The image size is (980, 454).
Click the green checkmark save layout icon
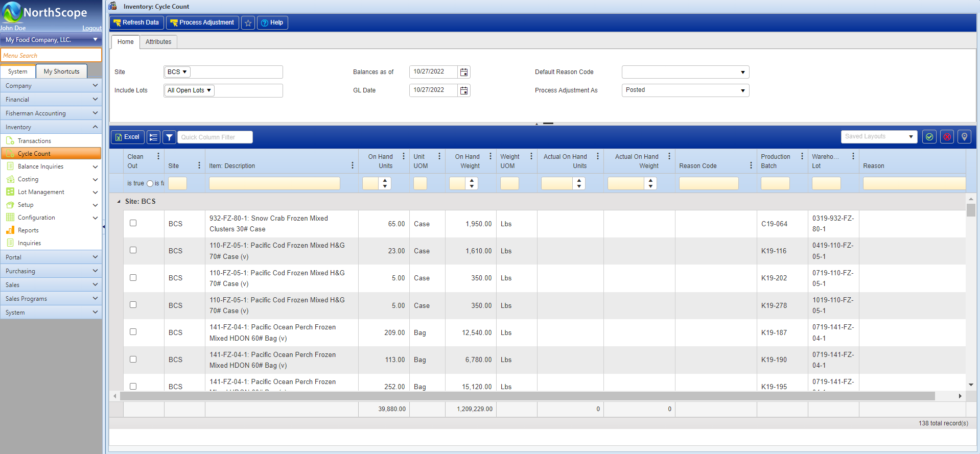tap(929, 137)
